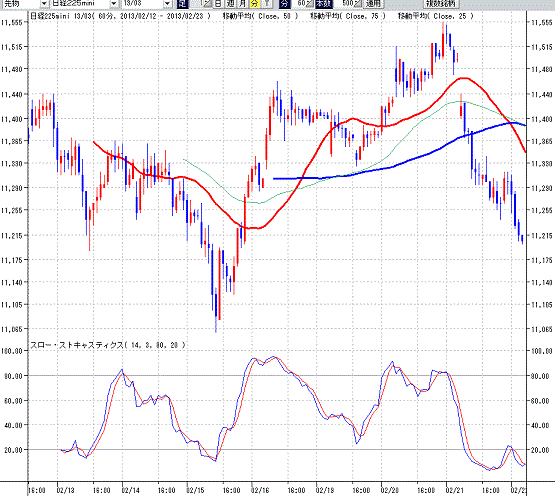Click the dark 足 candle type icon
This screenshot has width=555, height=496.
(x=182, y=4)
